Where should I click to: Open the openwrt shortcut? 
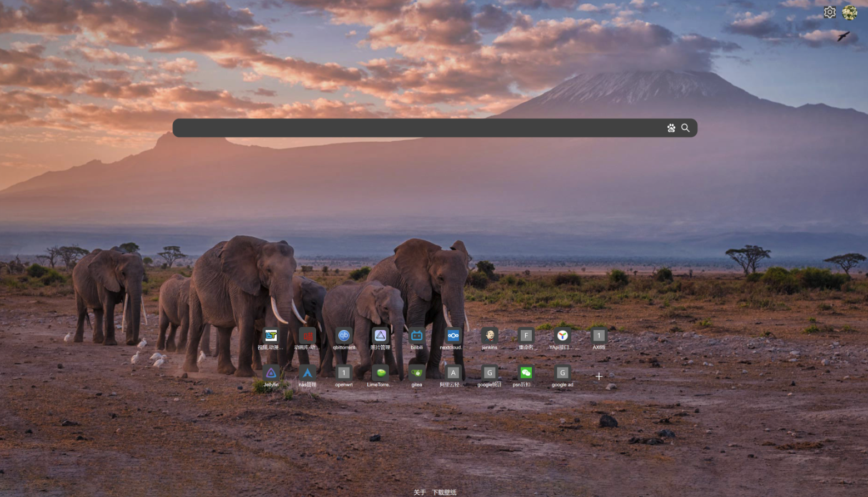coord(344,373)
